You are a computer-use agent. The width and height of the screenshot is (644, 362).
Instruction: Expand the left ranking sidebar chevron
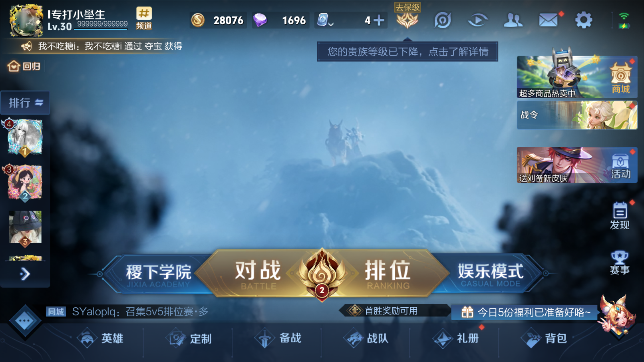25,274
